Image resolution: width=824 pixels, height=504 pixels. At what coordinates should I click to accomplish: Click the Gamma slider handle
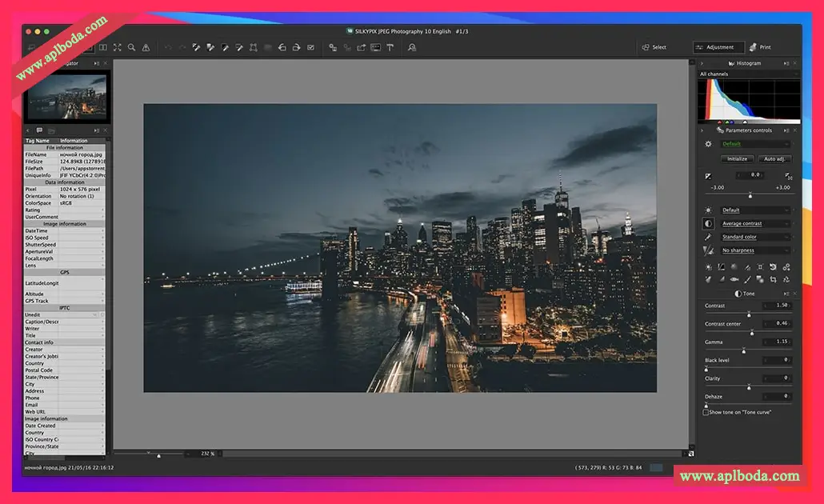tap(744, 350)
